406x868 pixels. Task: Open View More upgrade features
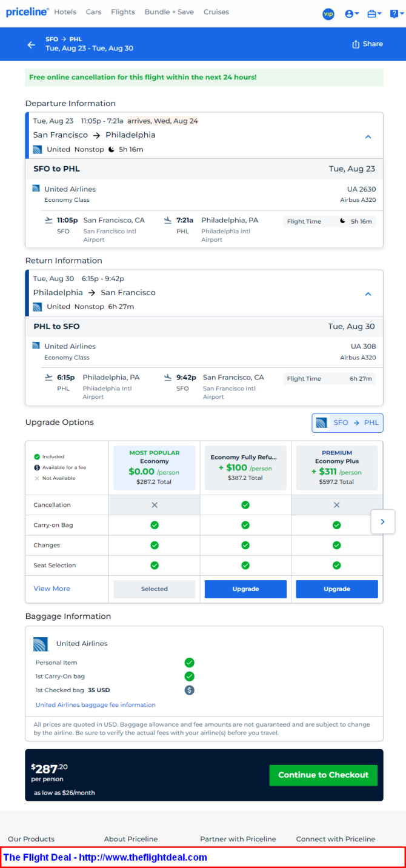coord(52,589)
